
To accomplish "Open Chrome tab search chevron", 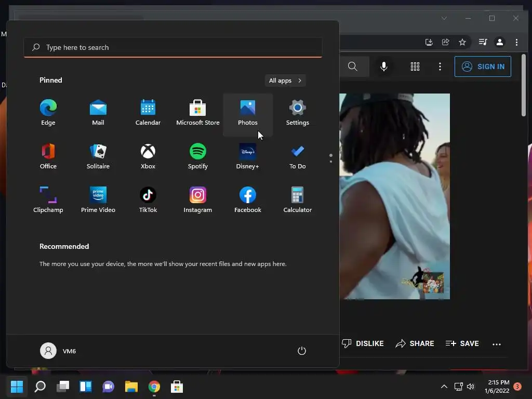I will [x=444, y=18].
